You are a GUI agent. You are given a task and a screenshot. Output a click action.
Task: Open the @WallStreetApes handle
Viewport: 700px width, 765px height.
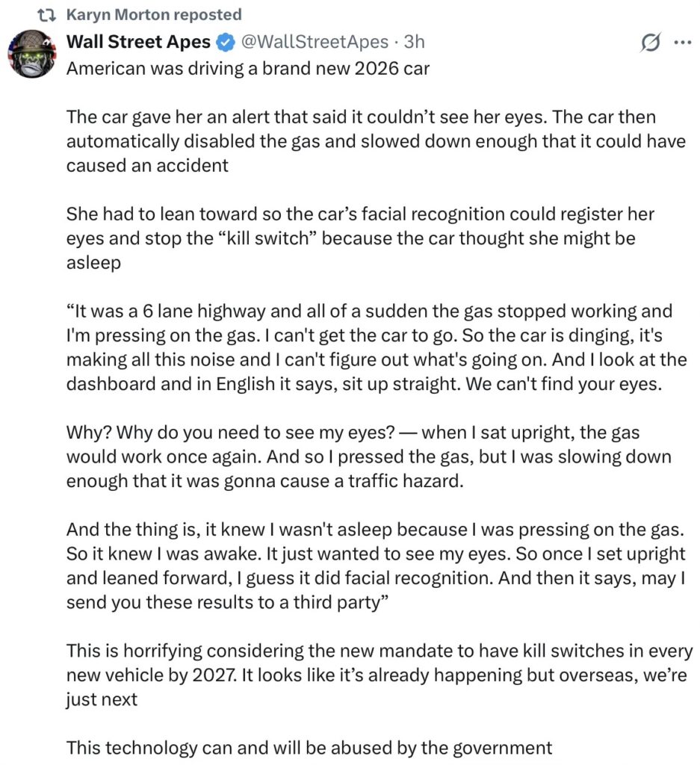tap(315, 42)
